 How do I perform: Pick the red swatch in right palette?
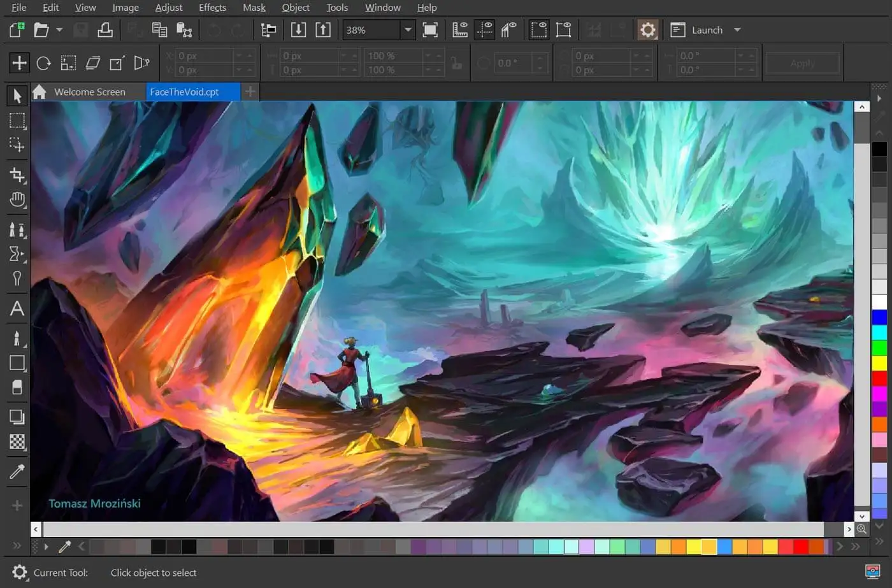pos(879,378)
